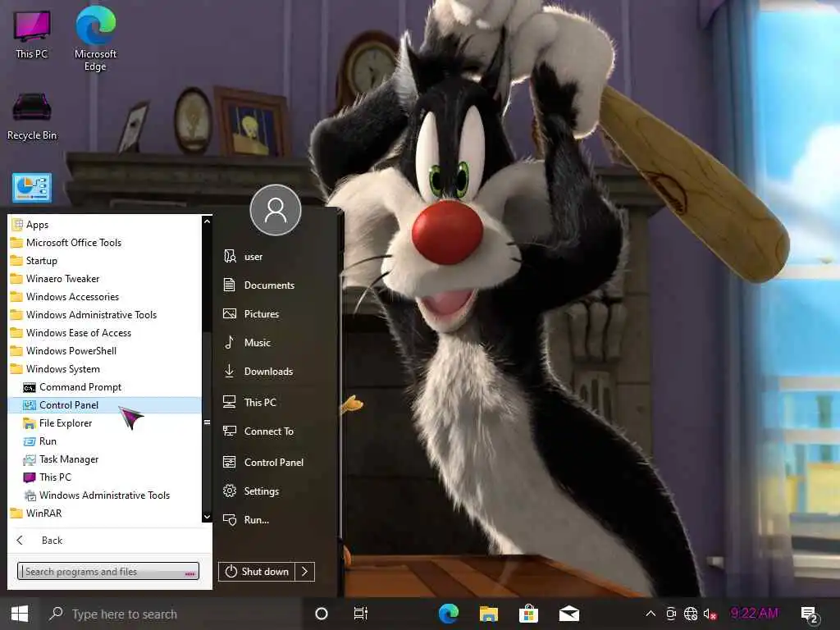
Task: Expand the Microsoft Office Tools folder
Action: point(105,243)
